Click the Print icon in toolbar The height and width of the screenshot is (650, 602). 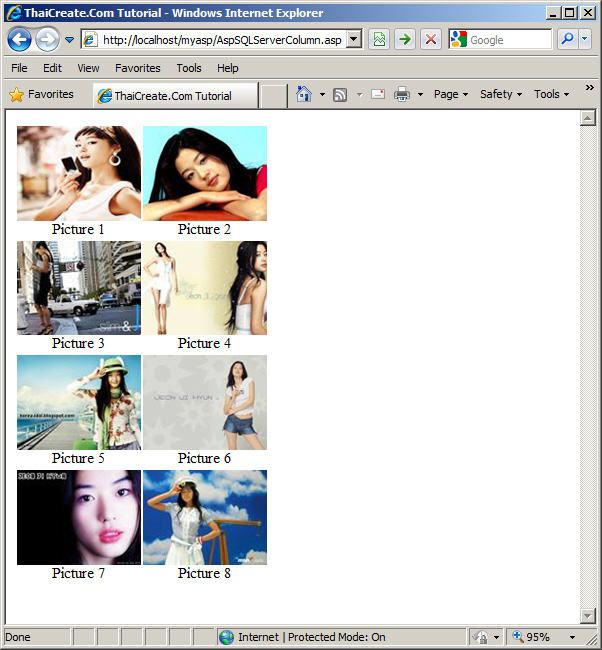point(402,94)
